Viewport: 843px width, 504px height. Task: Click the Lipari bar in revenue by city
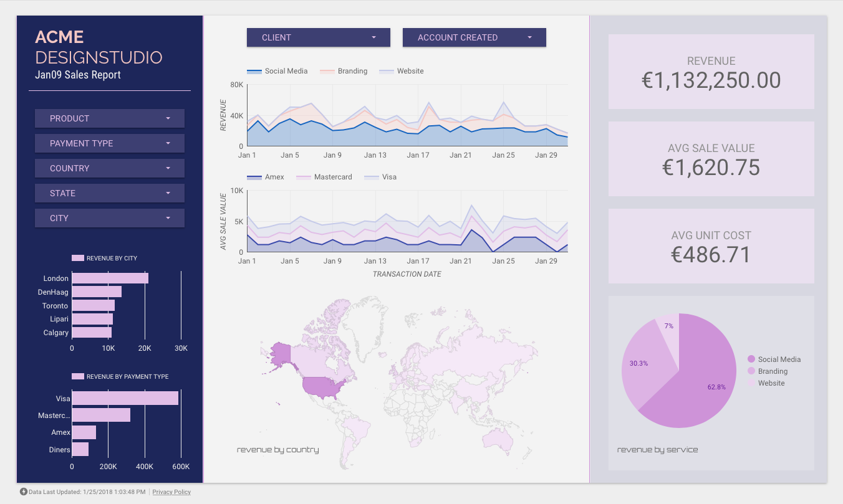pyautogui.click(x=92, y=319)
